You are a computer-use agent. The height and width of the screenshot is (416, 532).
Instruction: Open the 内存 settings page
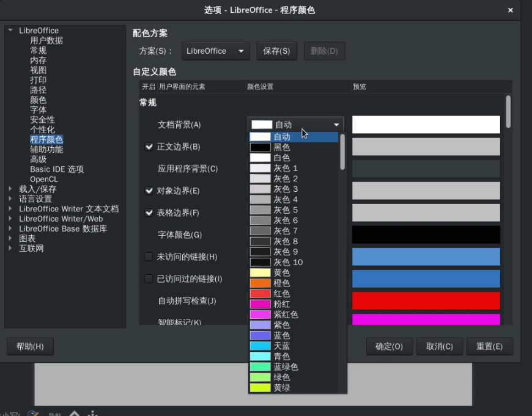coord(39,60)
